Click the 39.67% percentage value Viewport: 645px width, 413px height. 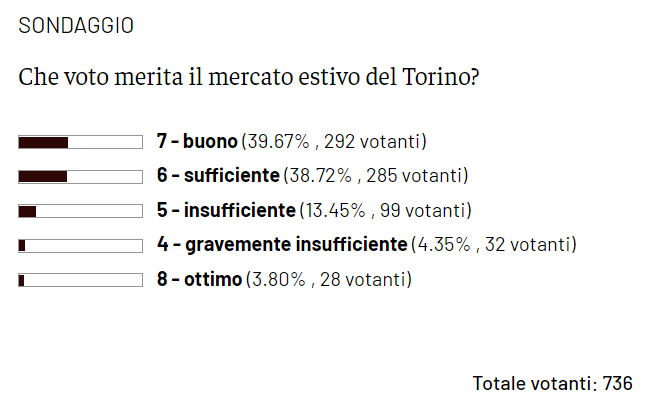(278, 142)
